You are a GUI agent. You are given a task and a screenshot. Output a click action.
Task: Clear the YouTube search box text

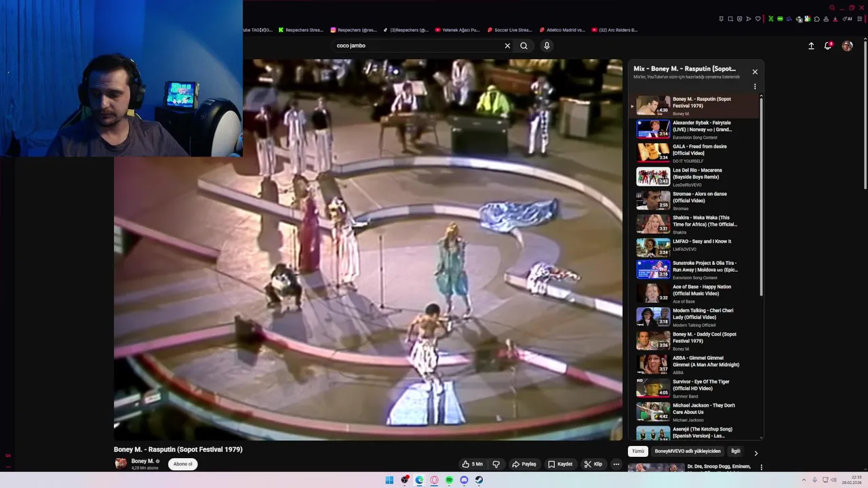(507, 45)
